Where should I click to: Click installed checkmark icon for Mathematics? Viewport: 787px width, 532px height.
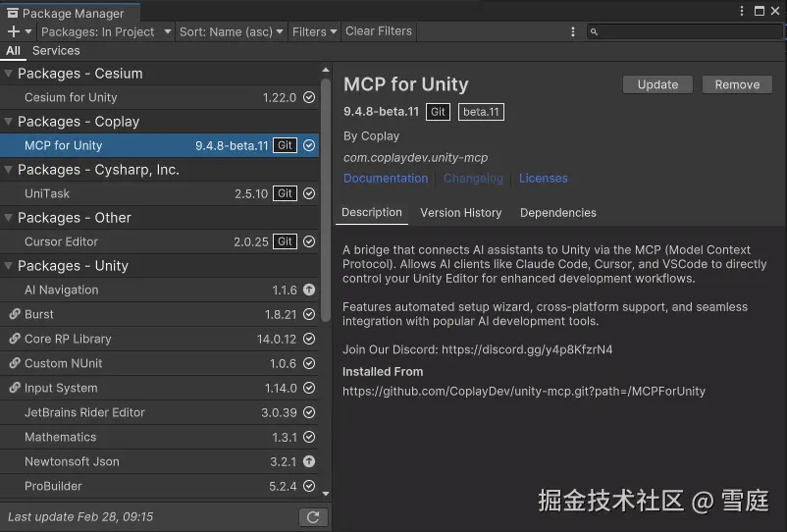[x=309, y=437]
